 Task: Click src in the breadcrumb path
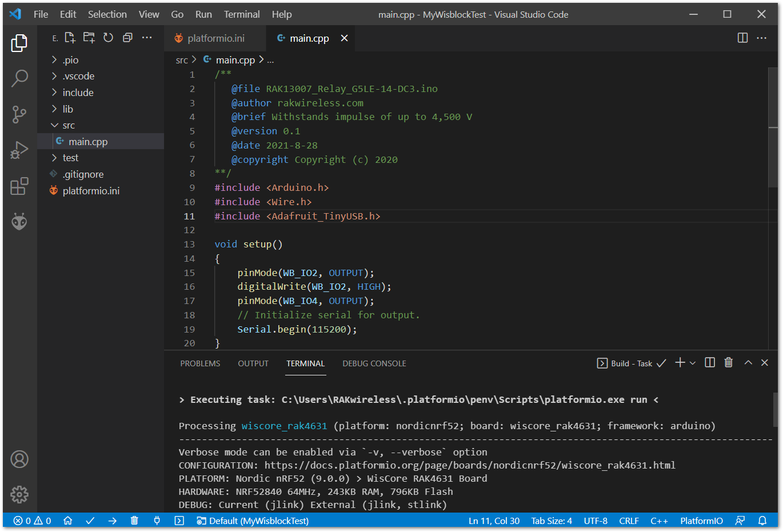click(x=182, y=60)
